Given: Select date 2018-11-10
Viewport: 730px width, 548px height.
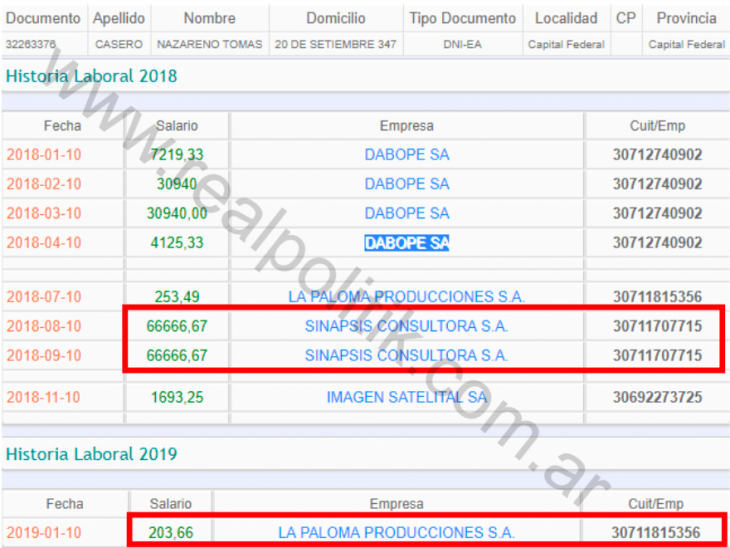Looking at the screenshot, I should [44, 397].
